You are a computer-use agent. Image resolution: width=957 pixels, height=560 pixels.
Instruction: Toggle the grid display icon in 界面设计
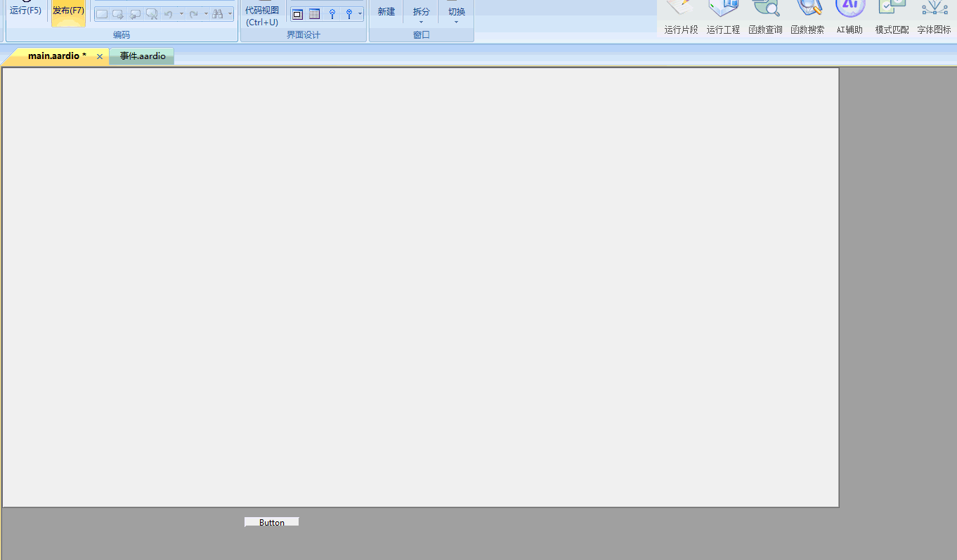(315, 14)
